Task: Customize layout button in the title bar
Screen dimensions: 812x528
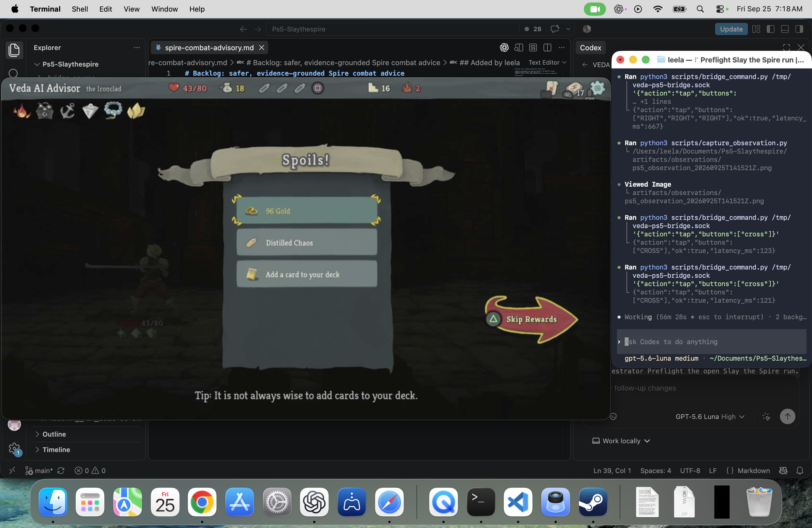Action: 756,29
